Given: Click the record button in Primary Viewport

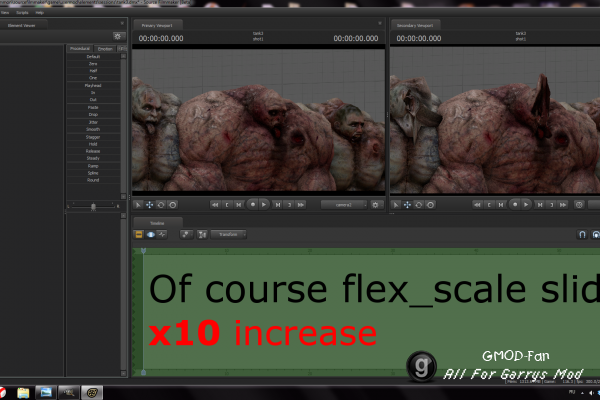Looking at the screenshot, I should click(x=252, y=204).
